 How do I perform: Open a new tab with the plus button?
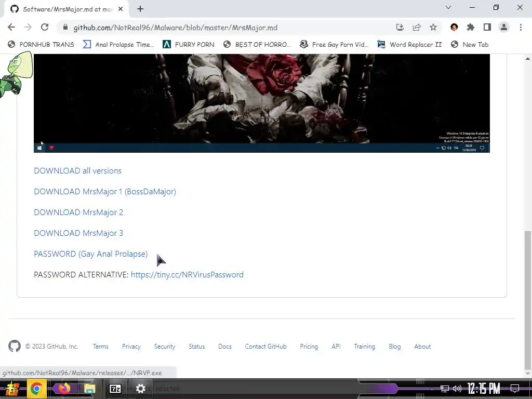[x=140, y=9]
